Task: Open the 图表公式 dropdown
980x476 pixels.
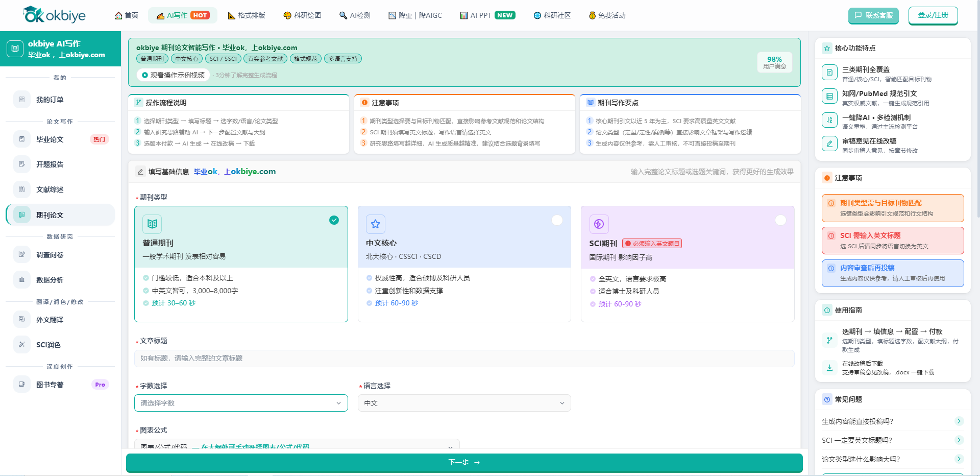Action: point(297,444)
